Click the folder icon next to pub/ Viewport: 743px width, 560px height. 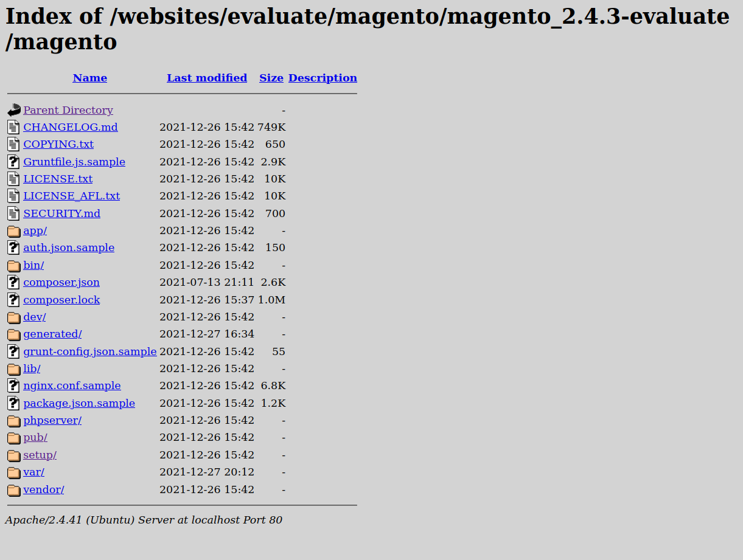pos(13,437)
